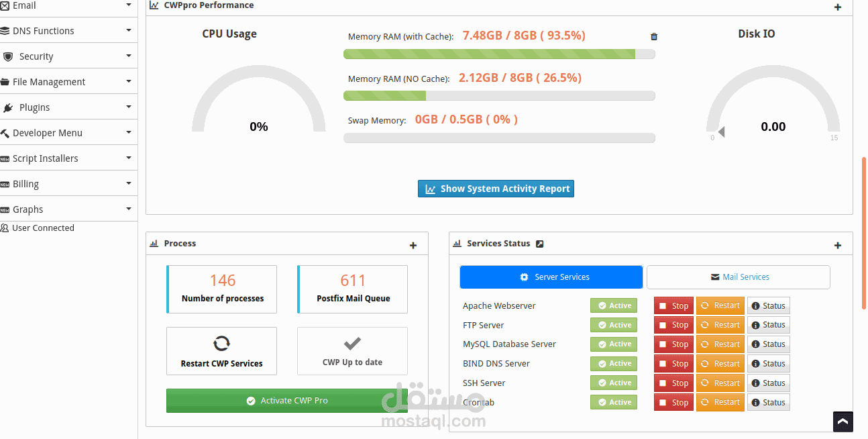868x439 pixels.
Task: Click the chart icon in CWPpro Performance header
Action: [x=154, y=5]
